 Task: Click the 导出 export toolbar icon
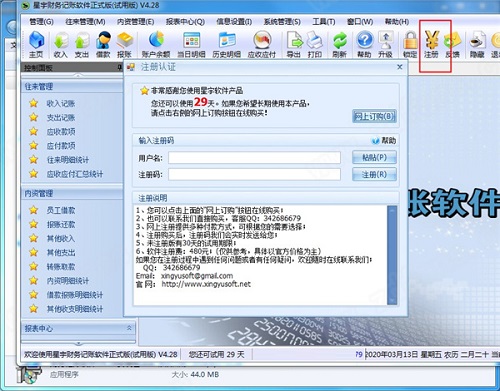(x=294, y=44)
